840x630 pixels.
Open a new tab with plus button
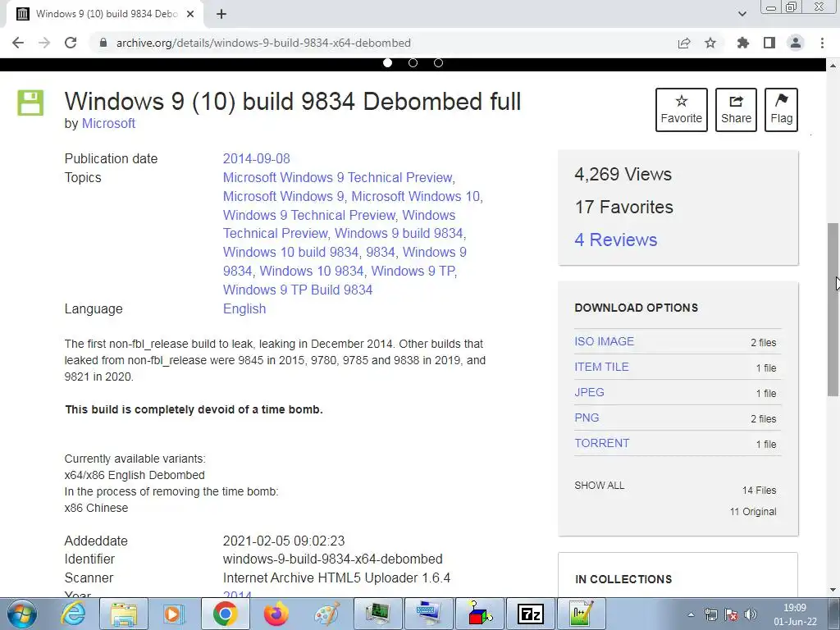click(221, 14)
